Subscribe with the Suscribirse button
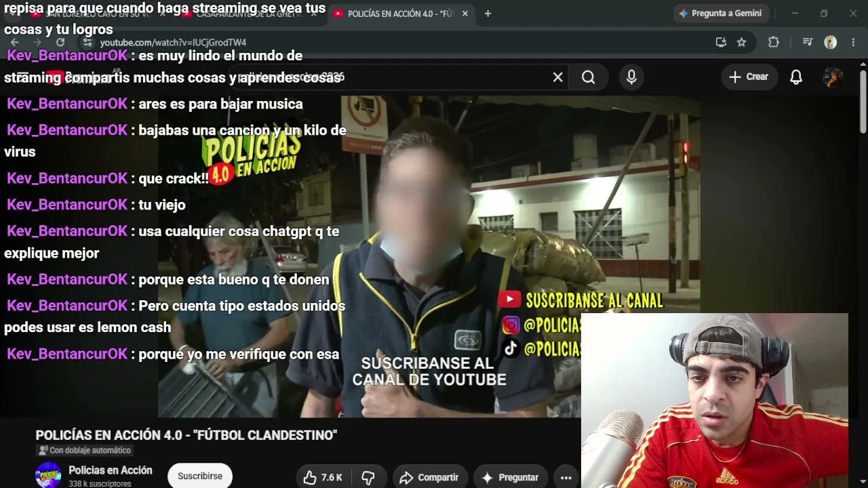Viewport: 868px width, 488px height. (x=200, y=476)
